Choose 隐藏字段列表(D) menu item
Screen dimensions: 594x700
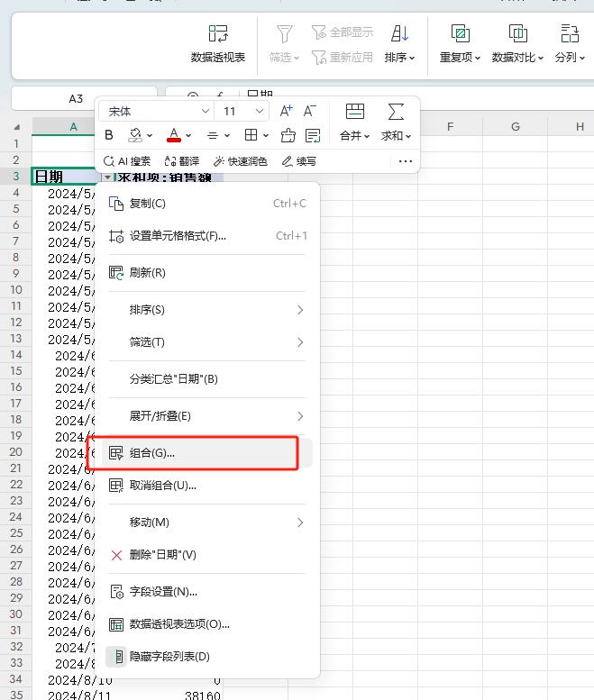click(x=207, y=656)
